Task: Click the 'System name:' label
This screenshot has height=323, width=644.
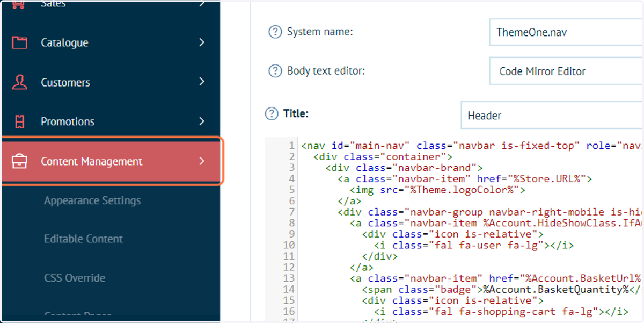Action: pyautogui.click(x=320, y=32)
